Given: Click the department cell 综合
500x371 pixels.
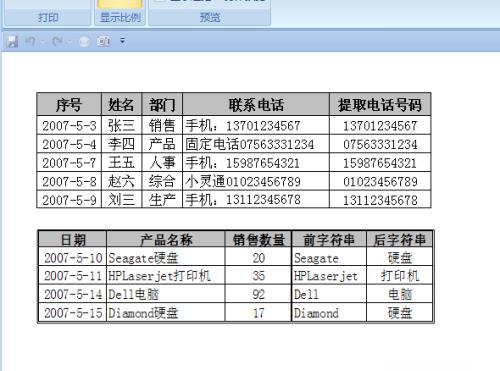Looking at the screenshot, I should 162,181.
